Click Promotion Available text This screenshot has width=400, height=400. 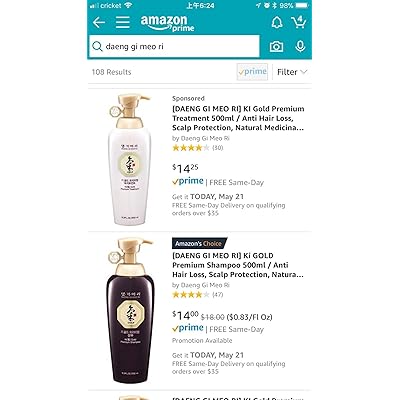[202, 341]
